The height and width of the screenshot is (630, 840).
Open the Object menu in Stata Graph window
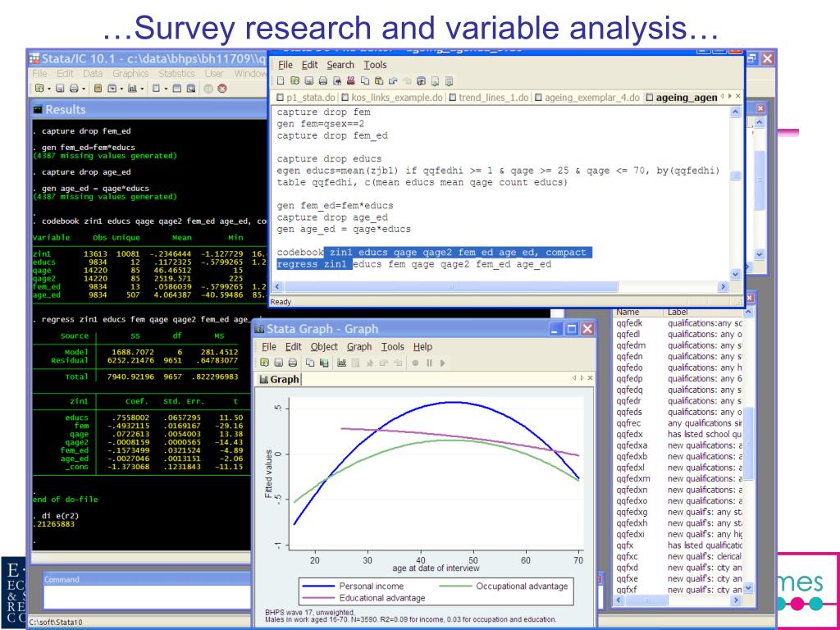[x=325, y=347]
